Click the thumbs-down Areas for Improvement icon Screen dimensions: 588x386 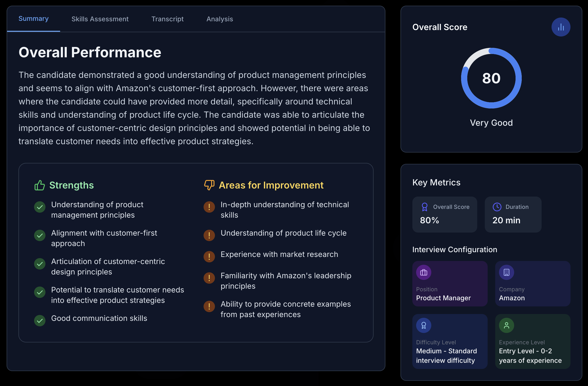(209, 185)
